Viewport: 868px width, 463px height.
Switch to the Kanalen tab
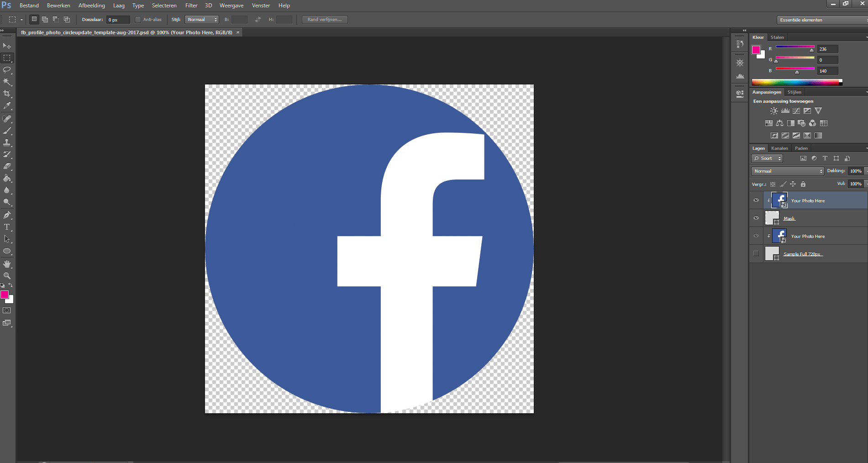779,148
